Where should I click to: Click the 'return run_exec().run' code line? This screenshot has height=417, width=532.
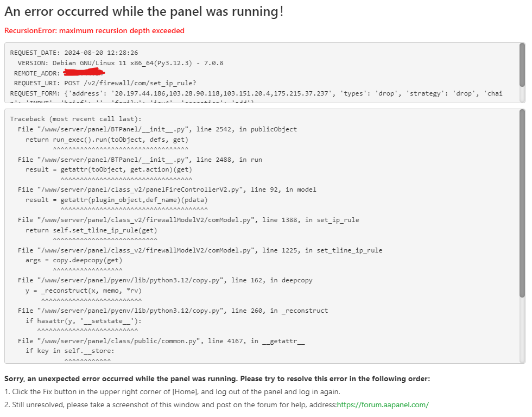(x=107, y=140)
